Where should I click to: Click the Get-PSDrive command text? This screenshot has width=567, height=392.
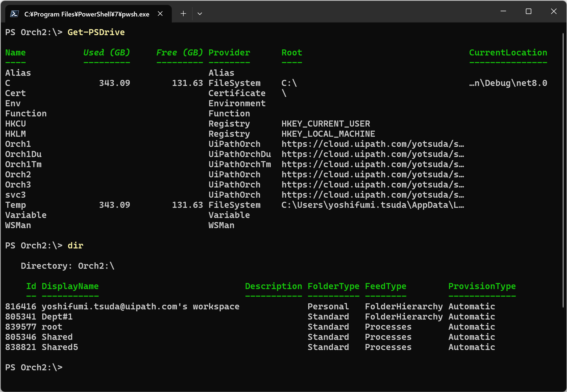pyautogui.click(x=96, y=32)
